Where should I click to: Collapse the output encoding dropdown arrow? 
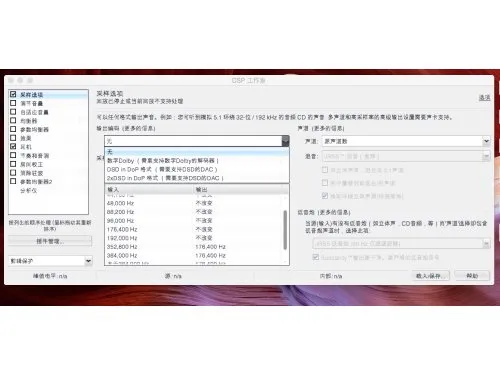(285, 141)
